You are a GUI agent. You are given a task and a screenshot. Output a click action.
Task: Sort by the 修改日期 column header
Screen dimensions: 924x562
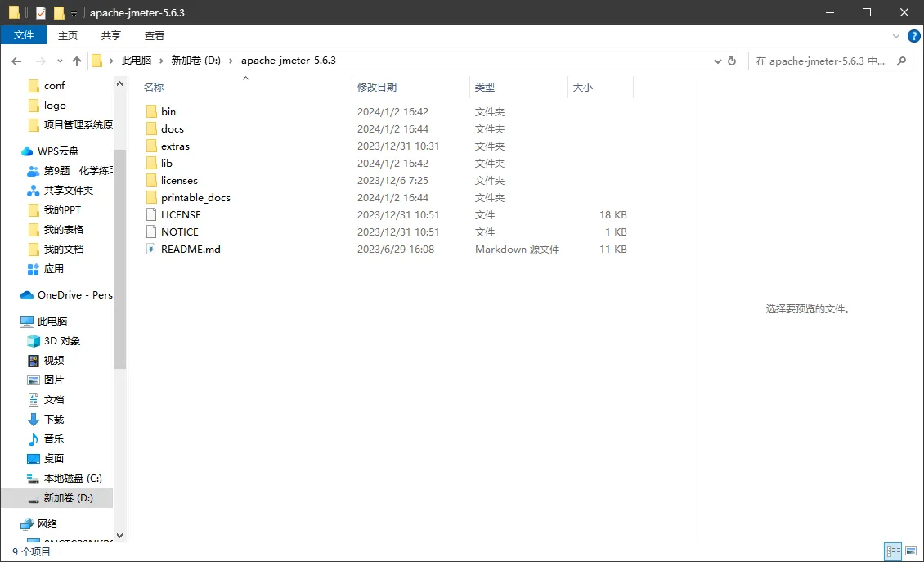pyautogui.click(x=377, y=88)
